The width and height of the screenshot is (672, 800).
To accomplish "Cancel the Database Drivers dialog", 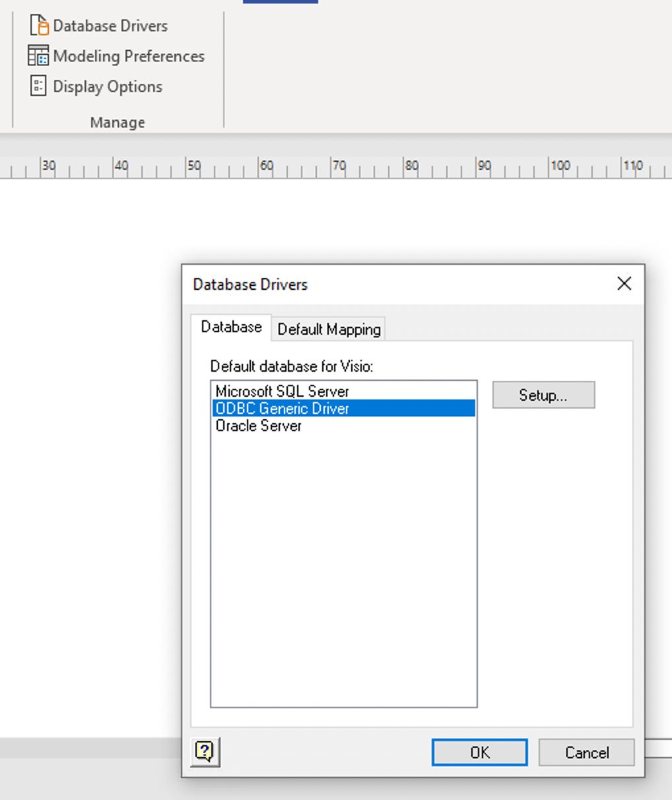I will click(586, 752).
